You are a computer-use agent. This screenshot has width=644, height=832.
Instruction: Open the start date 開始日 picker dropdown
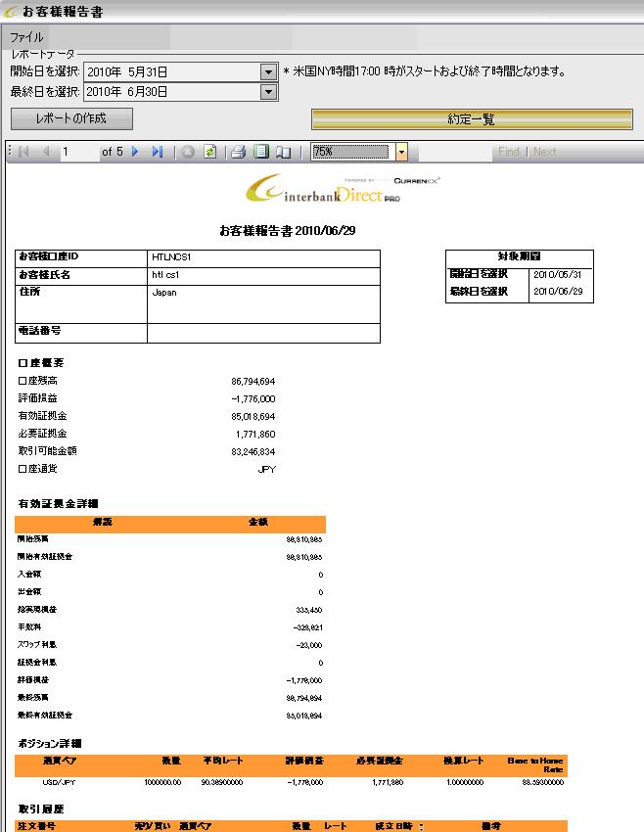click(269, 71)
